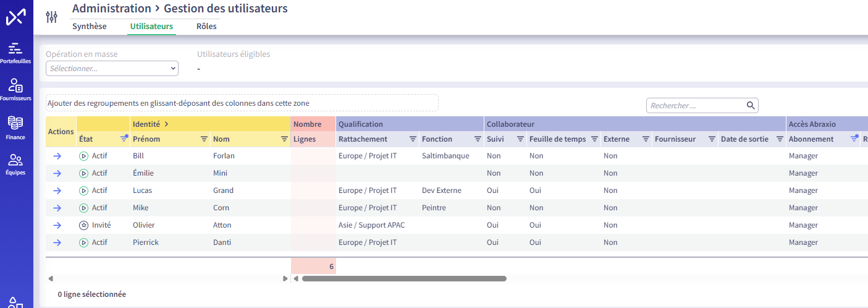
Task: Click the magnifier icon in search box
Action: pos(751,106)
